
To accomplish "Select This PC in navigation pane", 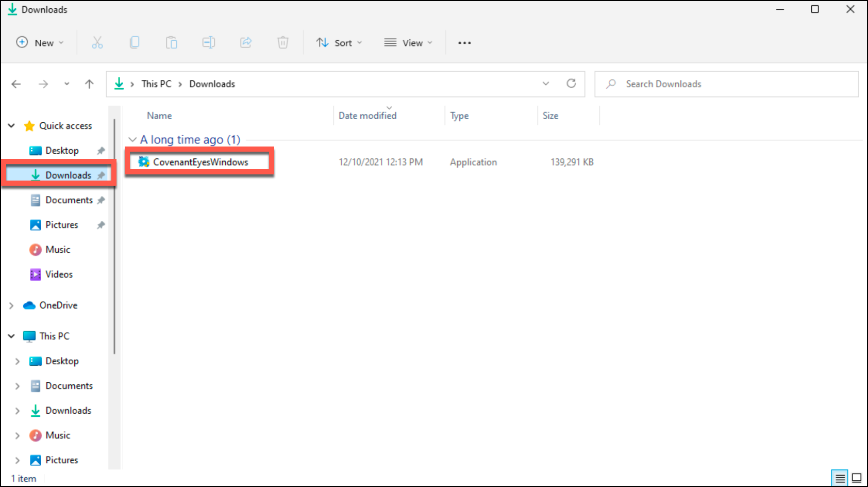I will point(54,336).
